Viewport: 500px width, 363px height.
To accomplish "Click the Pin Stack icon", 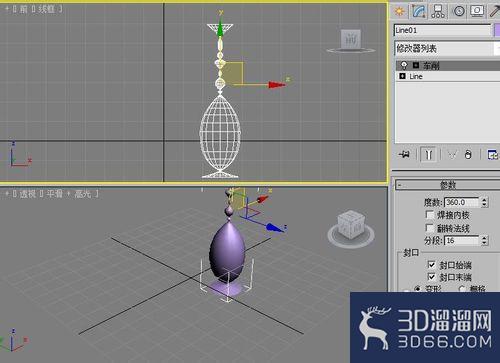I will pyautogui.click(x=404, y=154).
